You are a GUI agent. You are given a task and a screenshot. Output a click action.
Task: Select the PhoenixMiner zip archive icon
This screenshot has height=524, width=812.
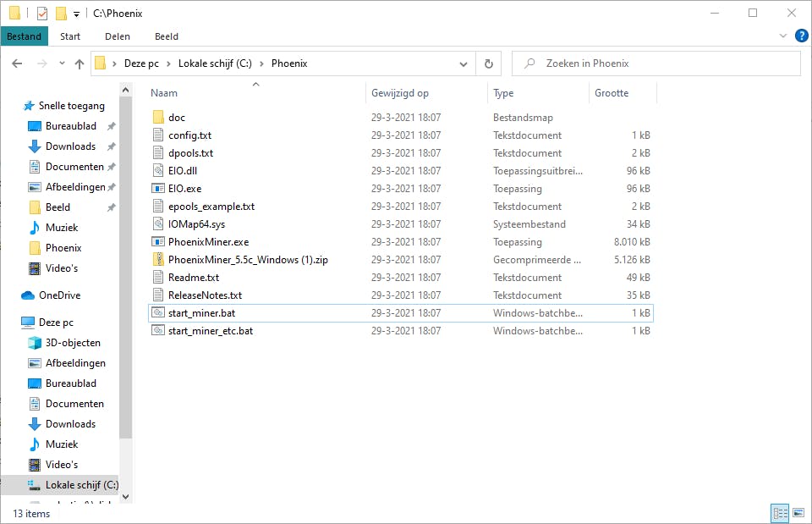click(x=158, y=259)
